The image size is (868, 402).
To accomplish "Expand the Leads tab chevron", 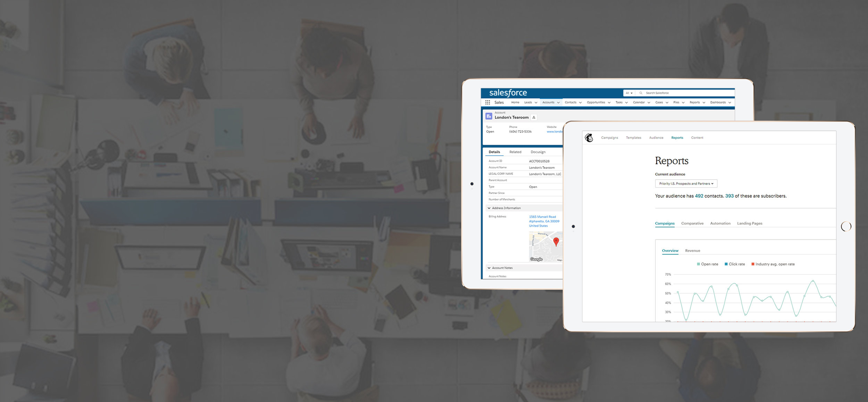I will (x=536, y=102).
